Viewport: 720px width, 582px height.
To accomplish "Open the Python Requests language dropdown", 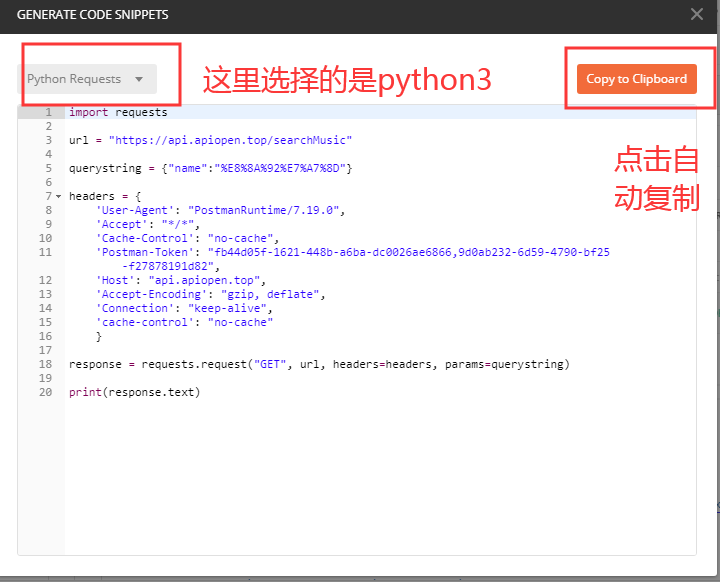I will (x=87, y=79).
